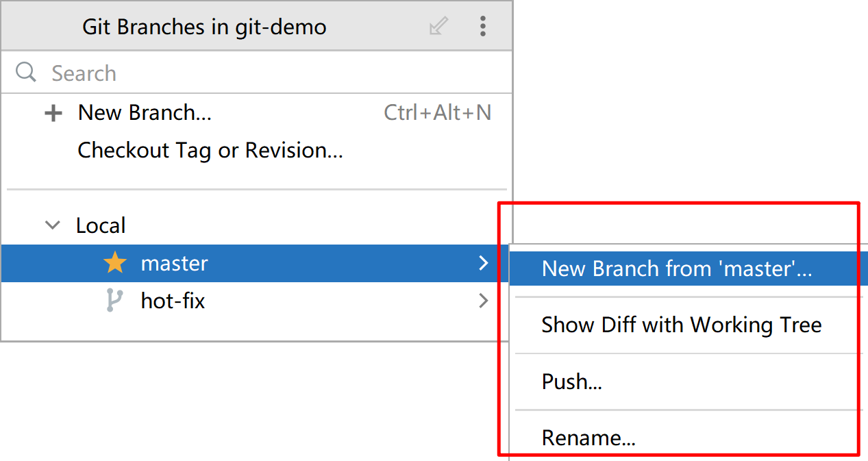868x461 pixels.
Task: Choose Push... from the branch submenu
Action: point(571,382)
